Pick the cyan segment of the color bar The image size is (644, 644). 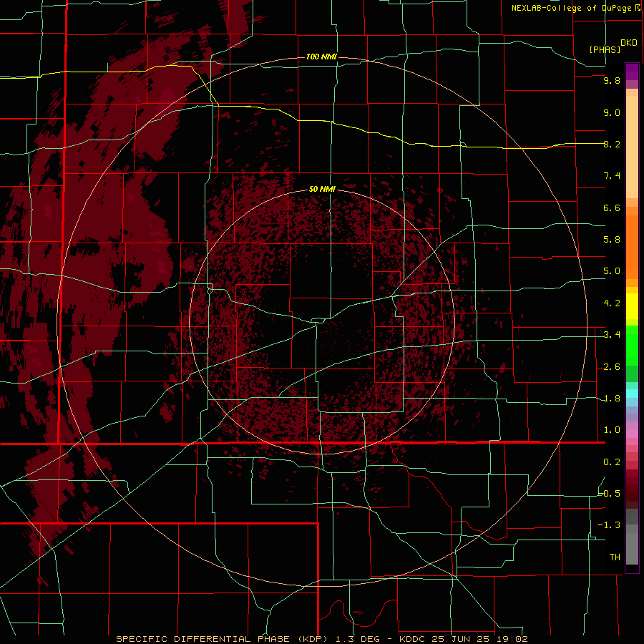(632, 394)
